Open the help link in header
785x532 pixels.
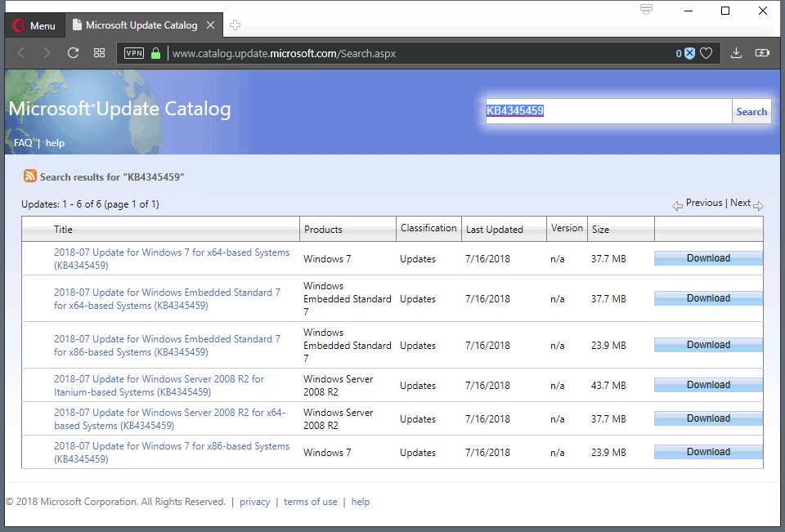55,143
